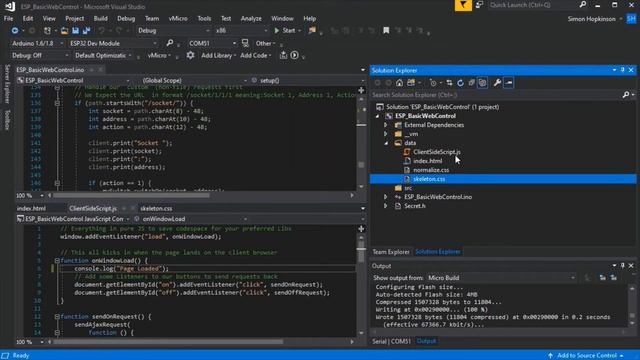Click the Redo toolbar icon
Image resolution: width=640 pixels, height=360 pixels.
(119, 31)
